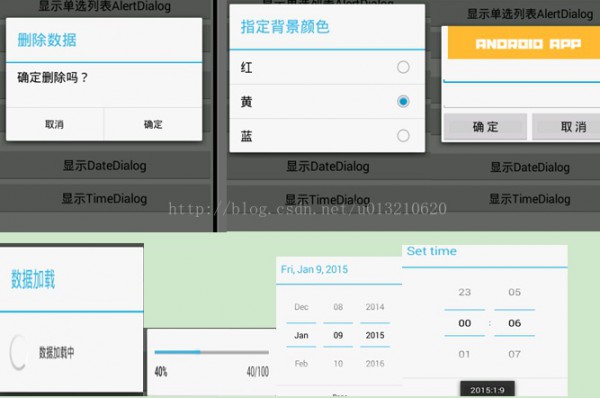This screenshot has width=600, height=398.
Task: Click the selected hour 00
Action: pyautogui.click(x=465, y=323)
